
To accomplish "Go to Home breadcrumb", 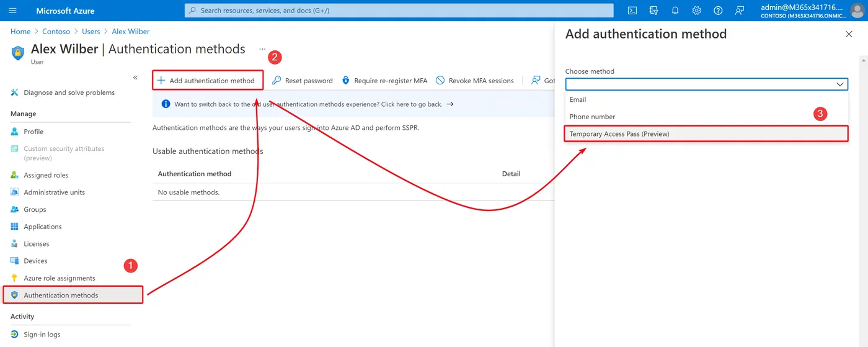I will pos(20,32).
